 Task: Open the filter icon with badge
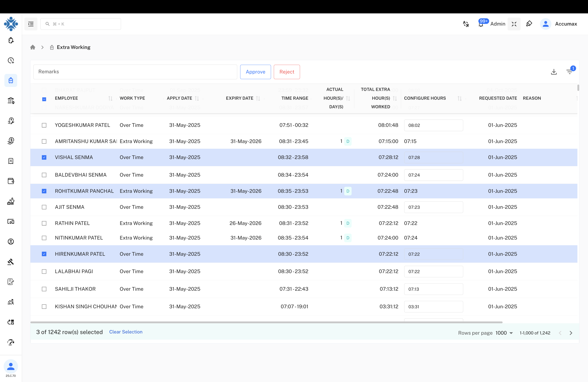[569, 72]
